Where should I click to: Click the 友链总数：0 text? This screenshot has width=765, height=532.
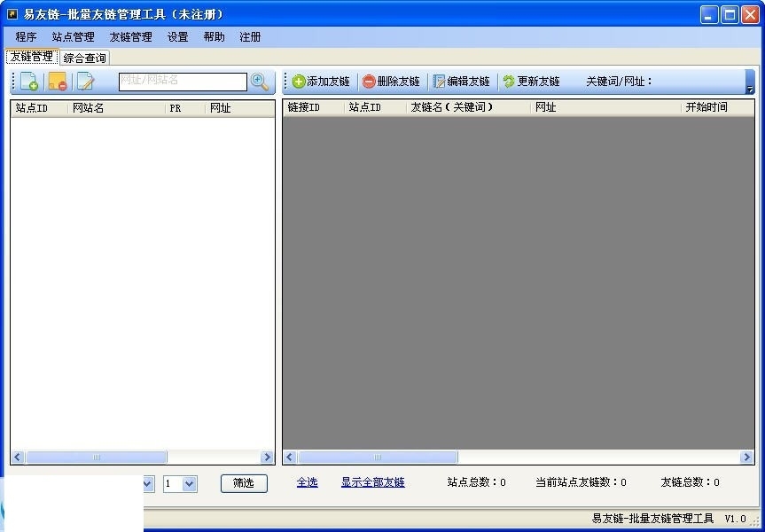(690, 482)
